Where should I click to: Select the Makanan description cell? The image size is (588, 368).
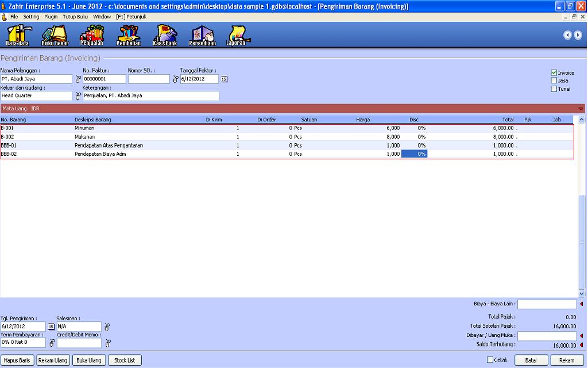click(84, 137)
